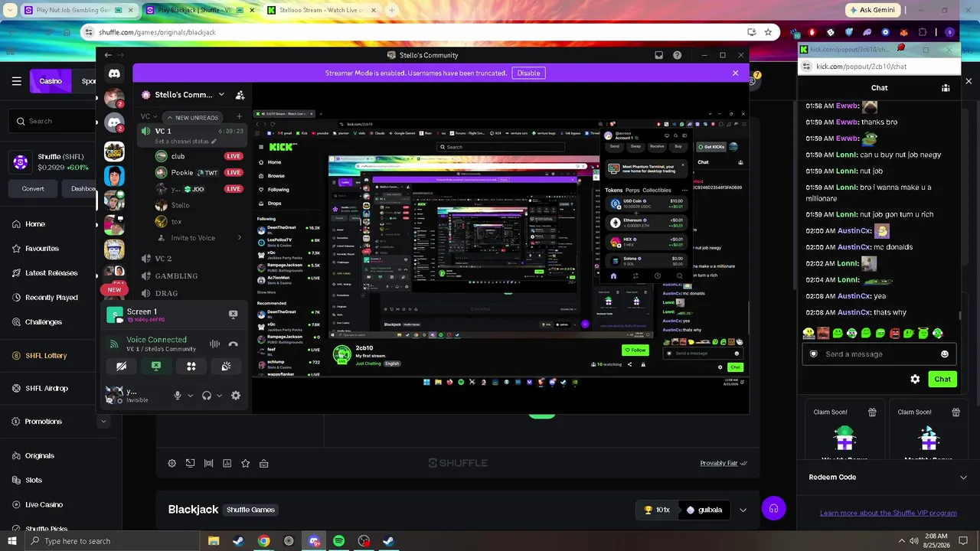Open headphones output options dropdown
Image resolution: width=980 pixels, height=551 pixels.
tap(219, 396)
